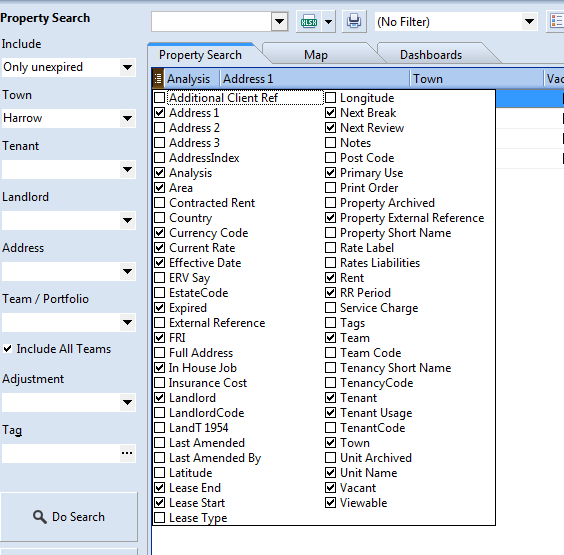Uncheck the Effective Date column
Screen dimensions: 564x555
pos(160,263)
